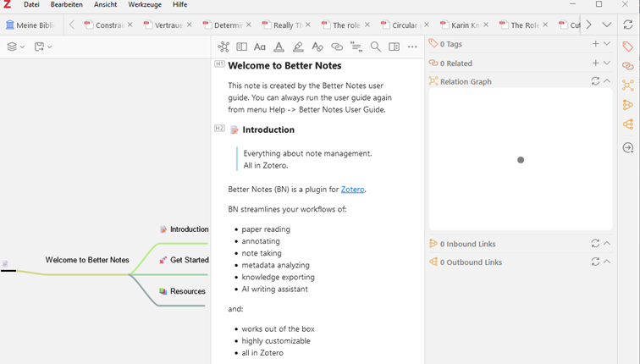Open the Ansicht menu
The width and height of the screenshot is (640, 364).
coord(105,4)
